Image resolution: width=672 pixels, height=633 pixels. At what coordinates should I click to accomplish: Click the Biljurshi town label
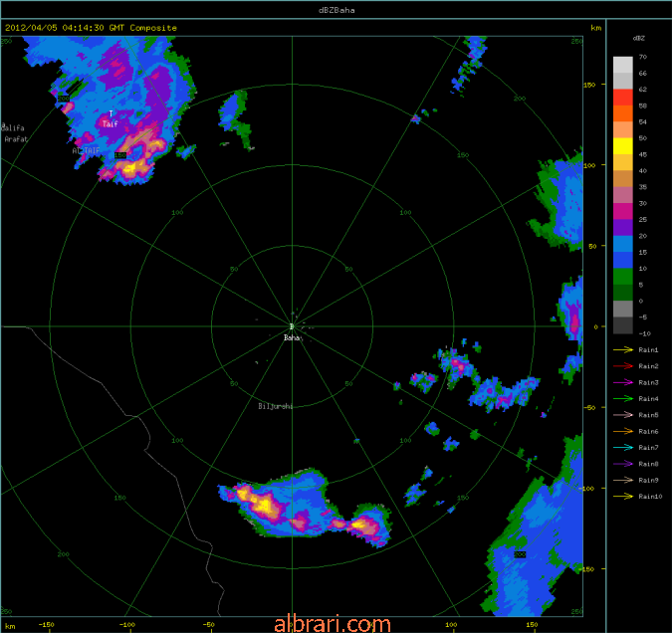point(276,406)
